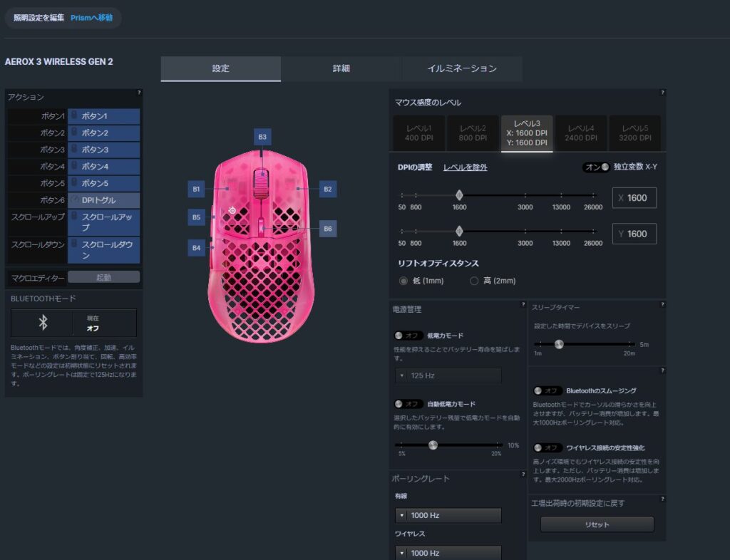Viewport: 730px width, 560px height.
Task: Toggle independent X-Y DPI switch
Action: pos(597,167)
